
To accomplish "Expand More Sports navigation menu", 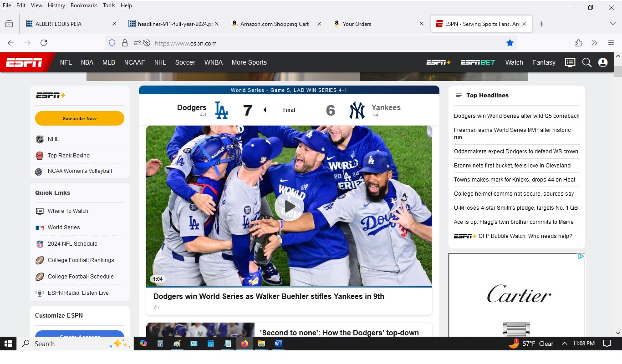I will pos(249,63).
